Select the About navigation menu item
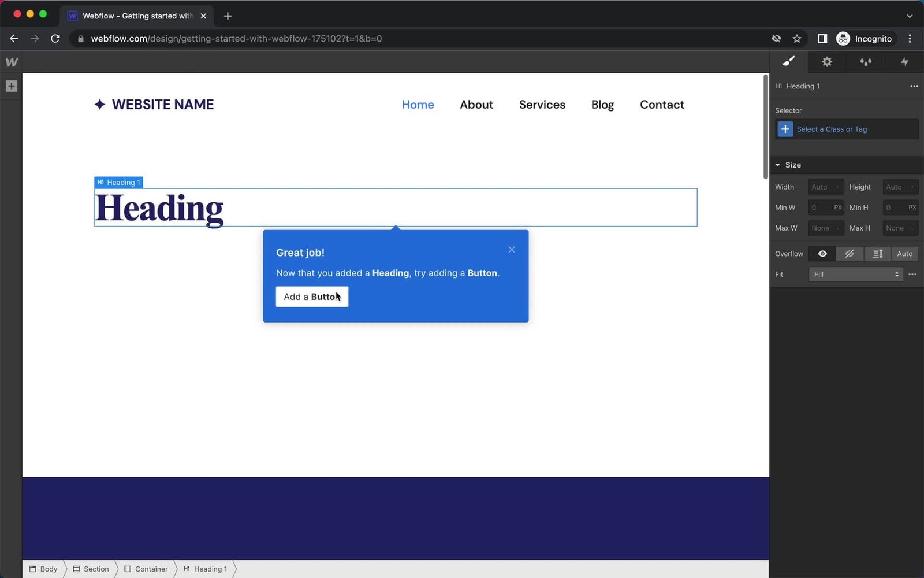Image resolution: width=924 pixels, height=578 pixels. pos(476,105)
